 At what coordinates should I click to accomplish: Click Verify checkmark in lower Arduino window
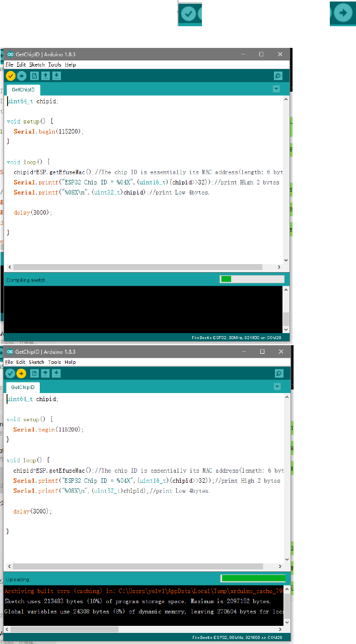pos(10,373)
